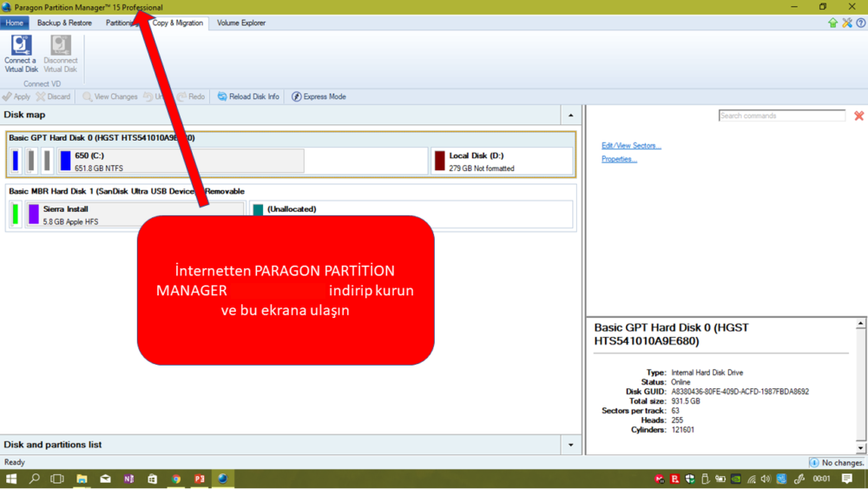Viewport: 868px width, 489px height.
Task: Open the help question mark icon
Action: 861,23
